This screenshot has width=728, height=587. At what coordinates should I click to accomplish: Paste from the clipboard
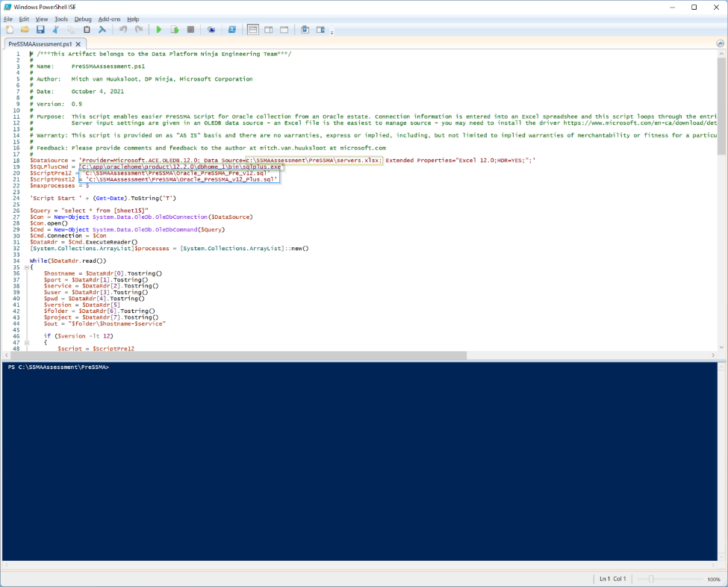pyautogui.click(x=87, y=30)
